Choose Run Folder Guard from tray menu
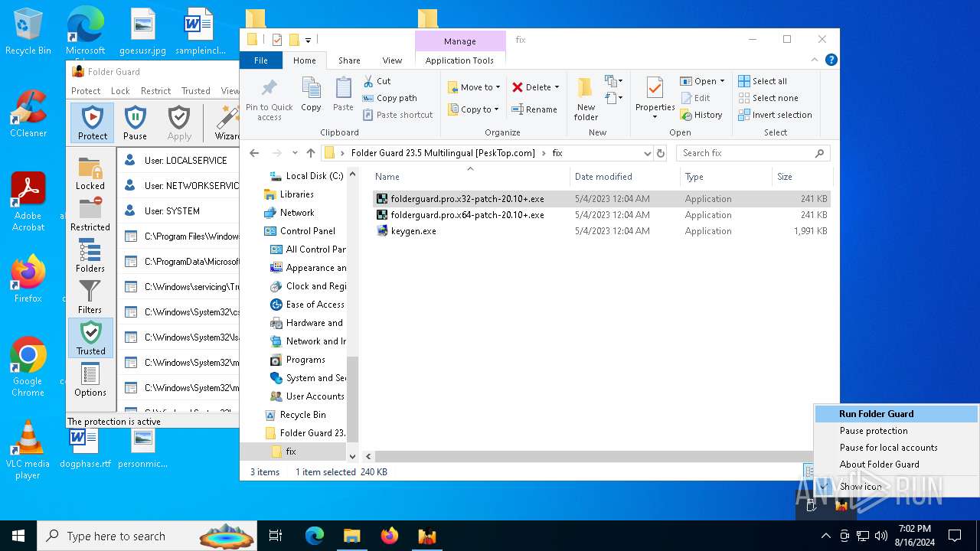Viewport: 980px width, 551px height. coord(897,414)
